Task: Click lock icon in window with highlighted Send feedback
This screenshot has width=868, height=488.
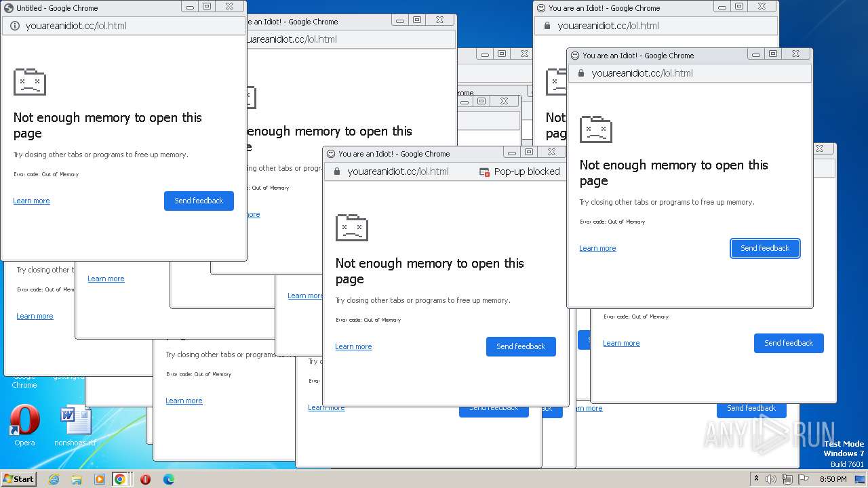Action: (580, 73)
